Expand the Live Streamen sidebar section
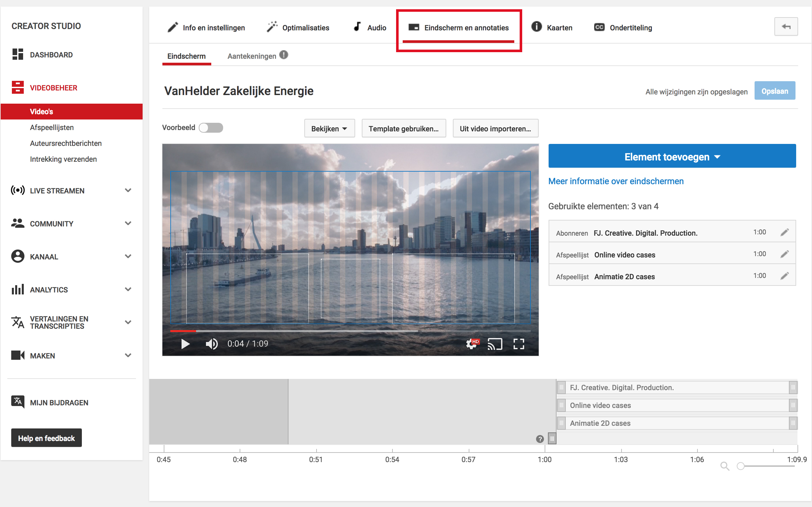This screenshot has height=507, width=812. pyautogui.click(x=128, y=190)
